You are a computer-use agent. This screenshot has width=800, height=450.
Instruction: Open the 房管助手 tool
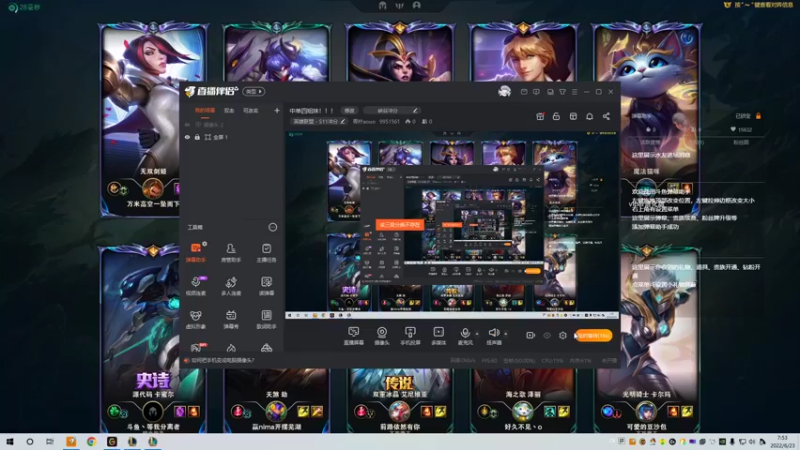point(231,253)
